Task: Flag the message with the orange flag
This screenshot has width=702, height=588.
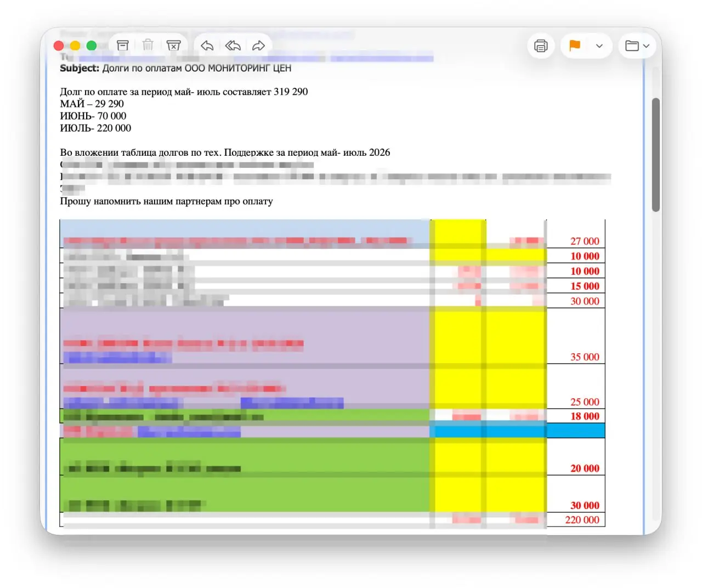Action: point(575,46)
